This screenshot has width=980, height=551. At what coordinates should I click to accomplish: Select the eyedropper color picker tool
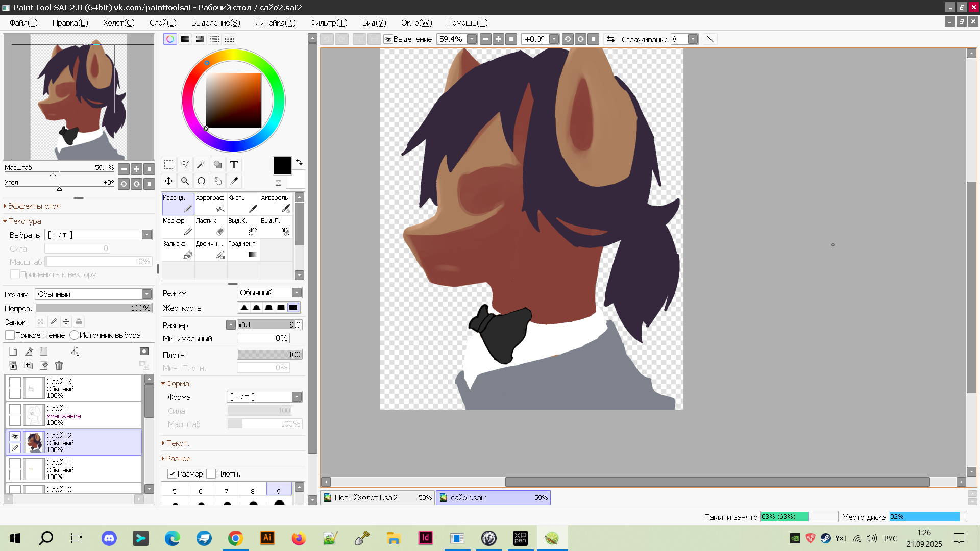tap(234, 181)
